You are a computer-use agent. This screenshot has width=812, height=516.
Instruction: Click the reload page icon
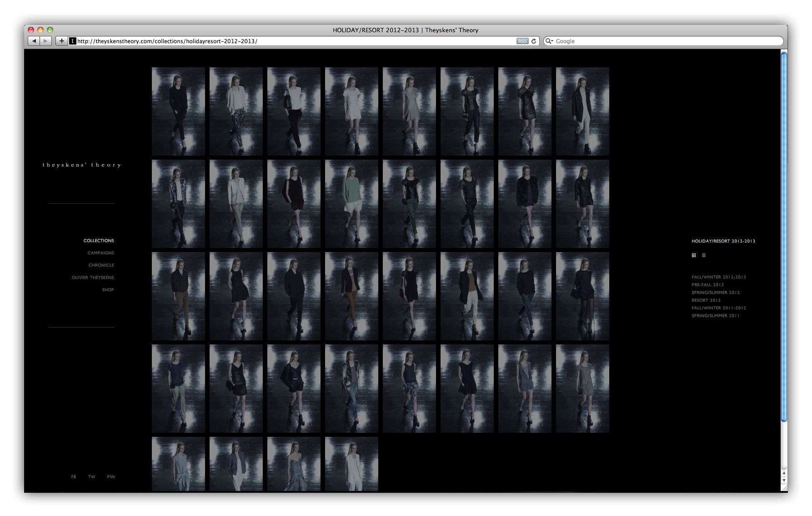(534, 41)
